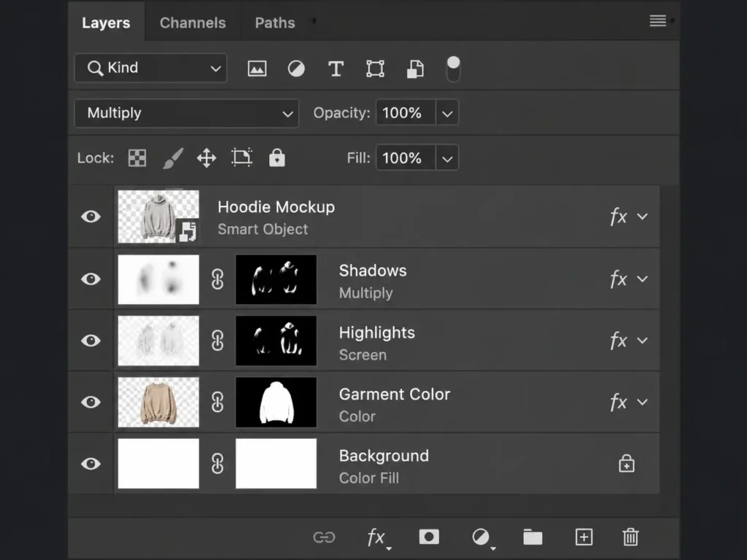Viewport: 747px width, 560px height.
Task: Expand effects chevron on Shadows layer
Action: 642,279
